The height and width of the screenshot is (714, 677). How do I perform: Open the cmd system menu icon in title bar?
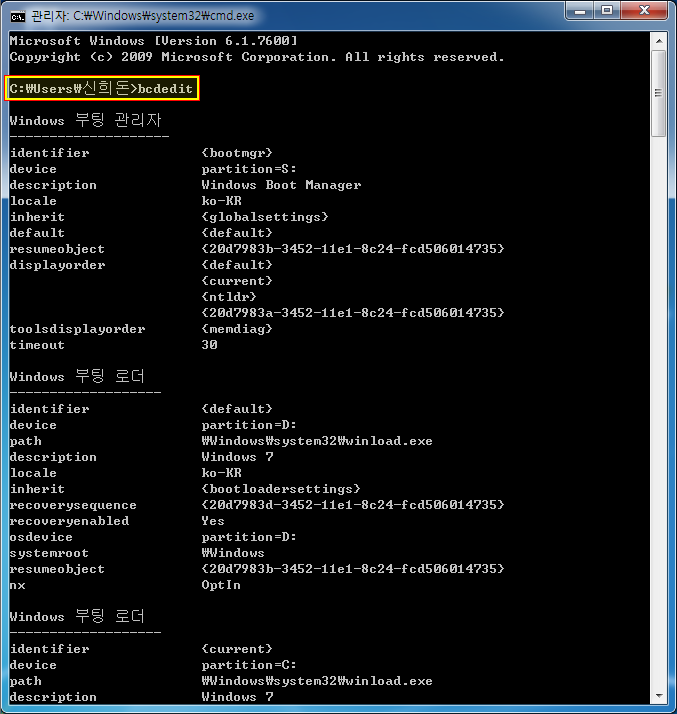click(x=17, y=17)
